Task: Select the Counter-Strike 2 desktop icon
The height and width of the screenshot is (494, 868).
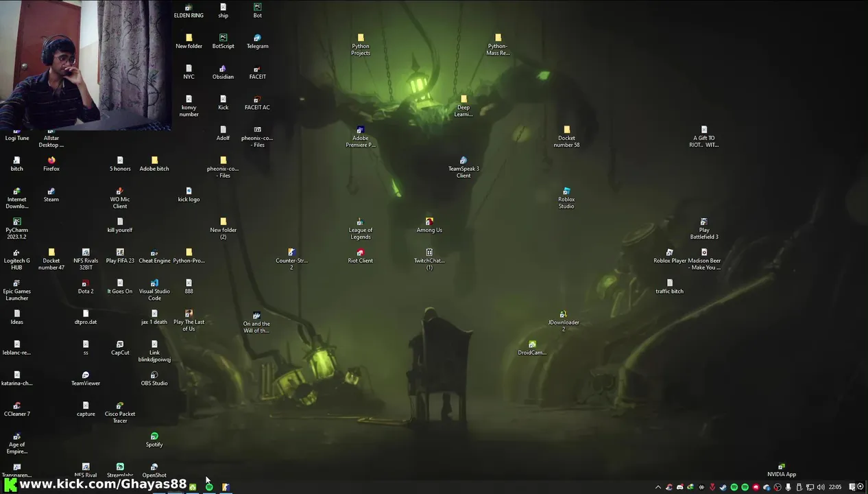Action: [291, 259]
